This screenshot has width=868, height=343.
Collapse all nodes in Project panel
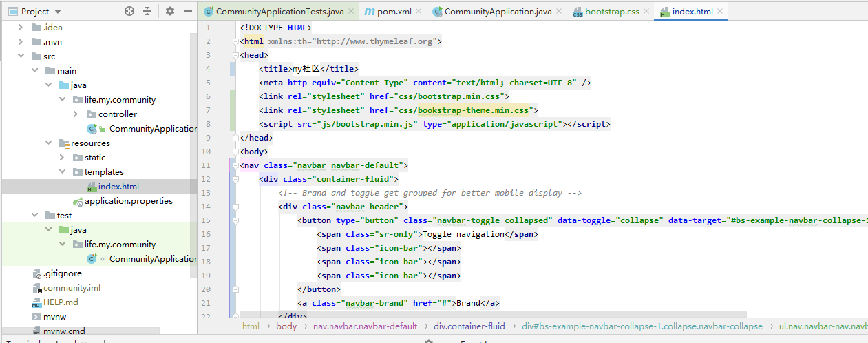[147, 11]
